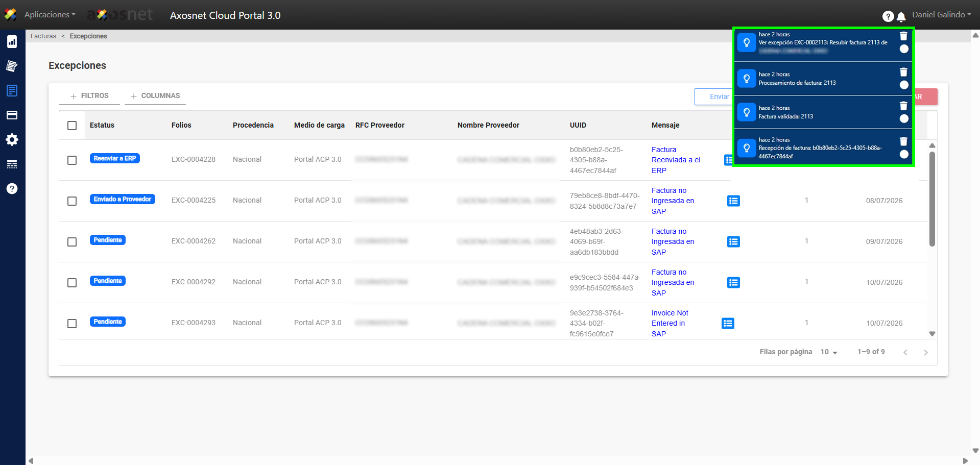Sort by UUID column header
The image size is (980, 465).
(578, 125)
